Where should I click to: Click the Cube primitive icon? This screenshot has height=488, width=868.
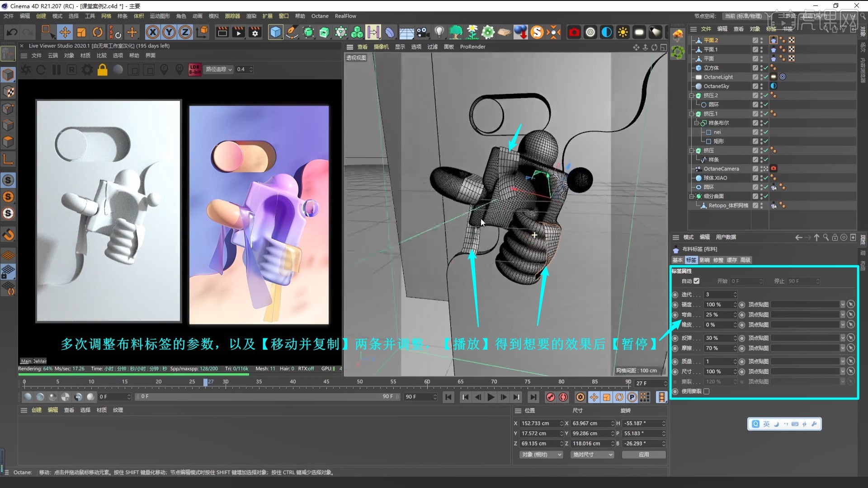275,32
